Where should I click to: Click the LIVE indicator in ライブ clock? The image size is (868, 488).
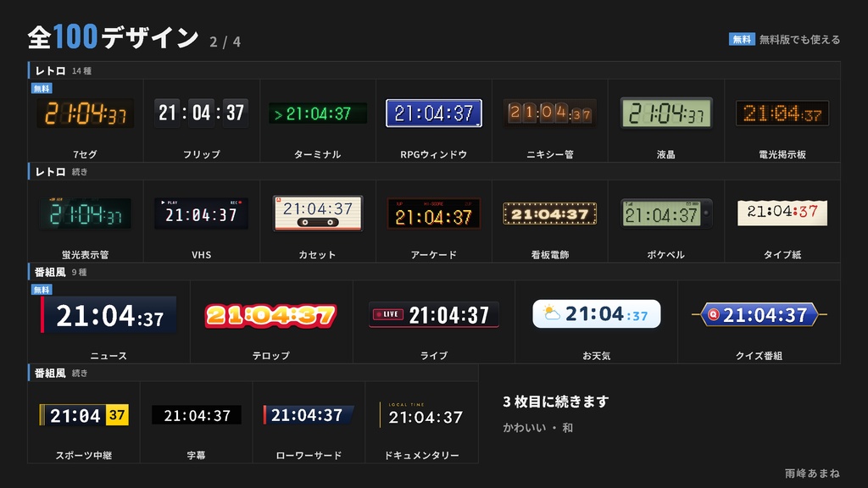pos(388,314)
